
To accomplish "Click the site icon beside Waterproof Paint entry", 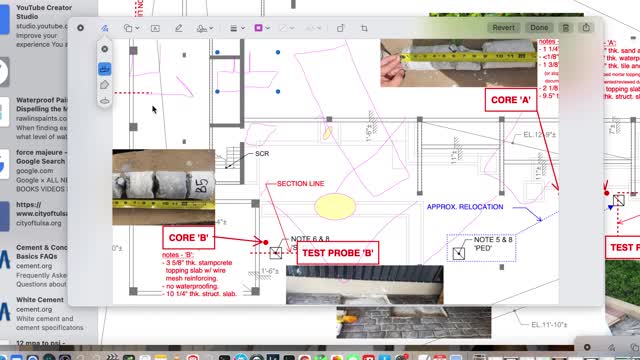I will (4, 112).
